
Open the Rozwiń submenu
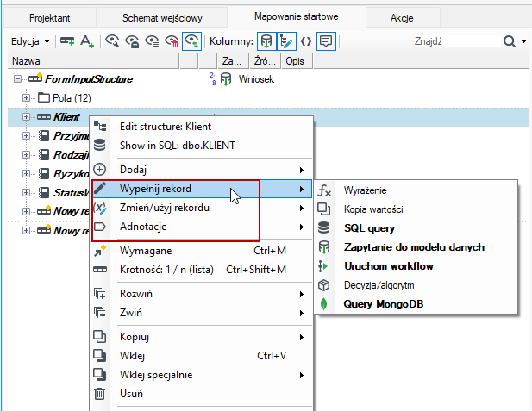click(202, 294)
